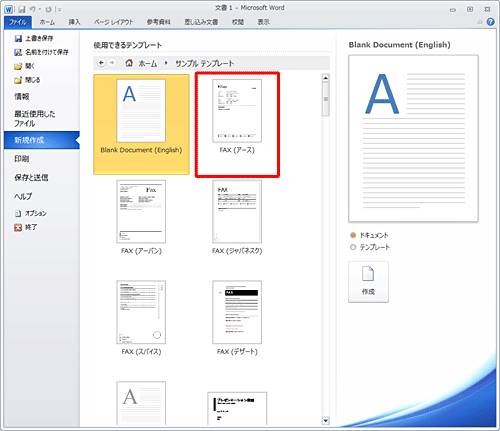This screenshot has width=500, height=431.
Task: Click the undo icon in title bar
Action: click(32, 9)
